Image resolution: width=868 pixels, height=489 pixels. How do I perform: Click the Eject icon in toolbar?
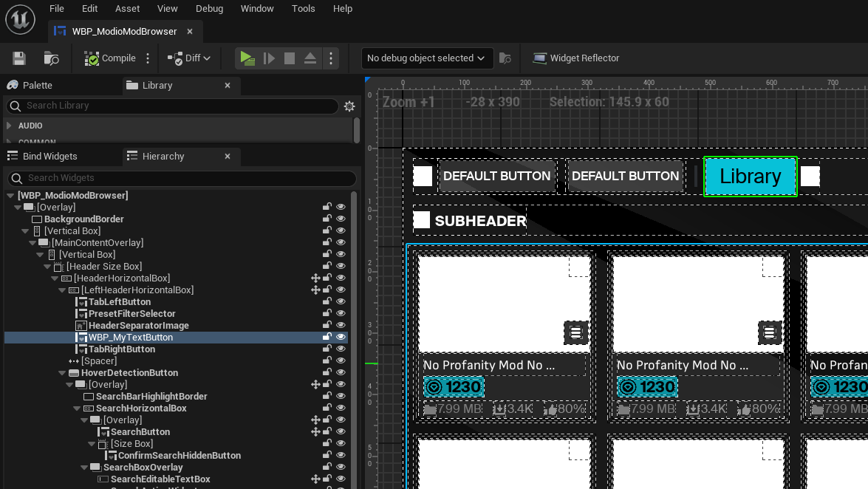[310, 58]
